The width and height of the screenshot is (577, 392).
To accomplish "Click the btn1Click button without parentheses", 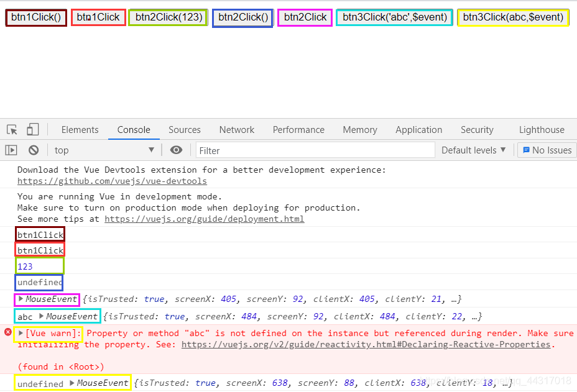I will [x=98, y=17].
